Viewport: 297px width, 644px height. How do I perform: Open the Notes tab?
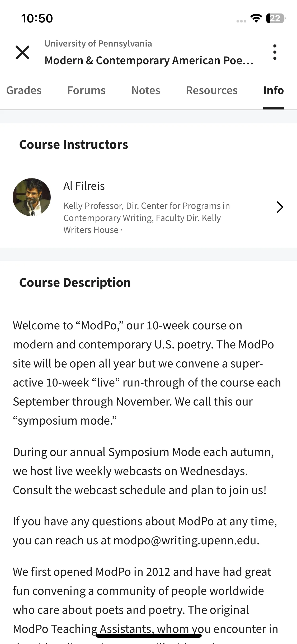tap(146, 90)
